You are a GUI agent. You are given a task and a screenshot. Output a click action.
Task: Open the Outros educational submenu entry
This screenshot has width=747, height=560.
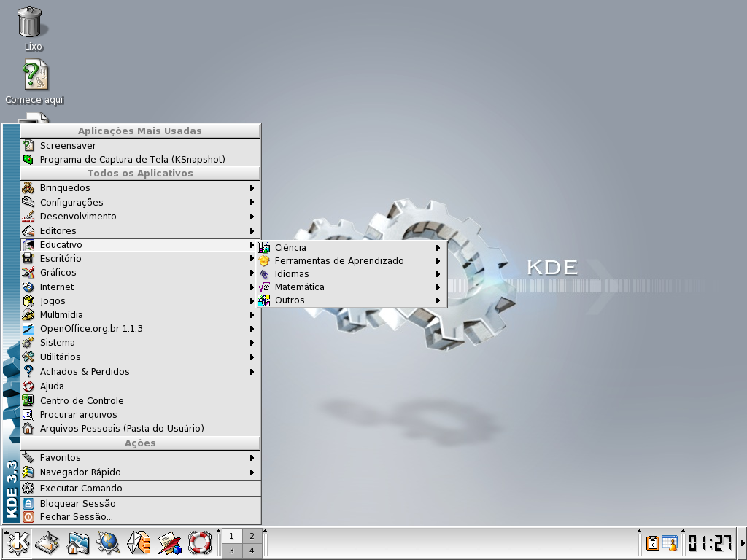pos(352,300)
